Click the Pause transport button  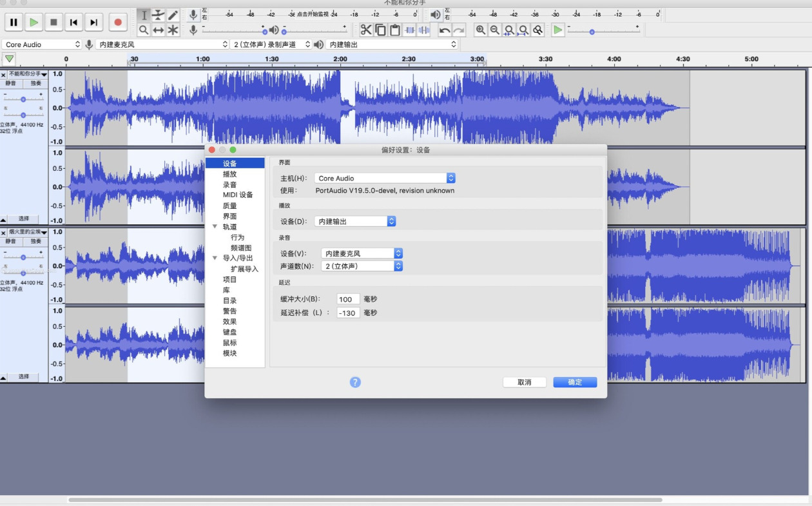14,23
